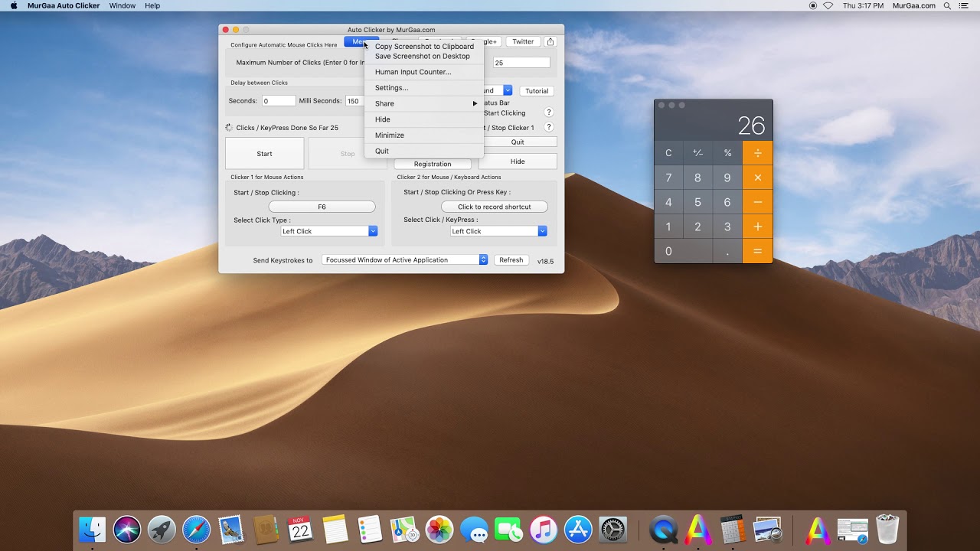Open Notes app in dock
The image size is (980, 551).
tap(335, 530)
